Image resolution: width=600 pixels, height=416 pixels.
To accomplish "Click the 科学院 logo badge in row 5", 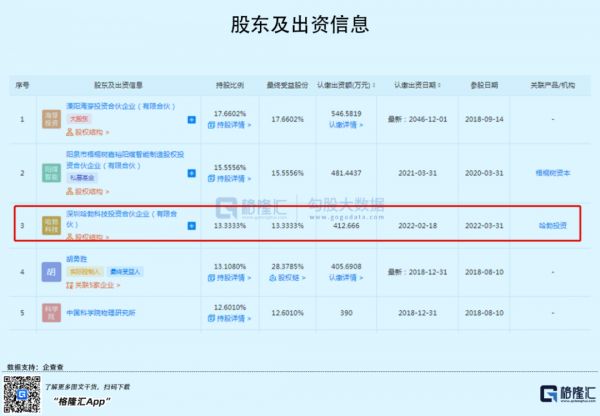I will coord(50,311).
